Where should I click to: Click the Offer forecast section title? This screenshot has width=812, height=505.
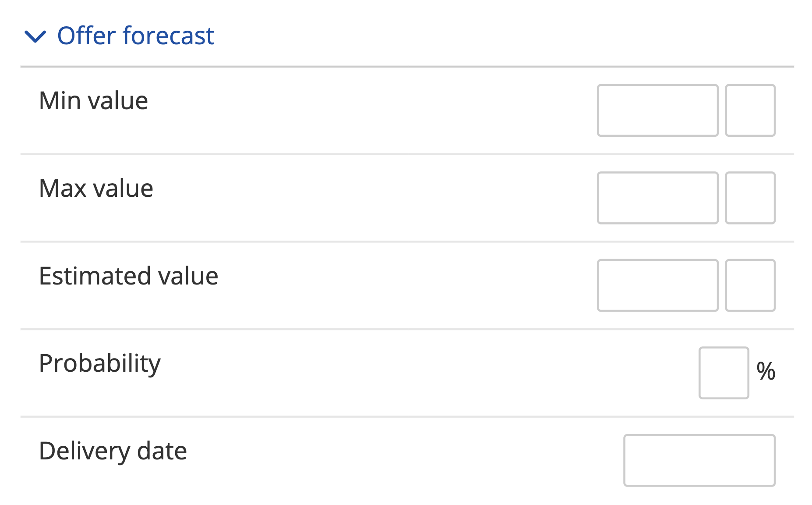coord(135,36)
